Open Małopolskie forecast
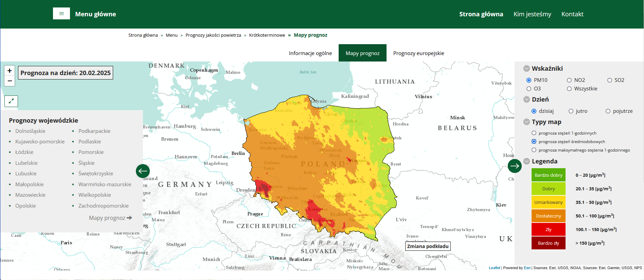644x280 pixels. coord(30,185)
